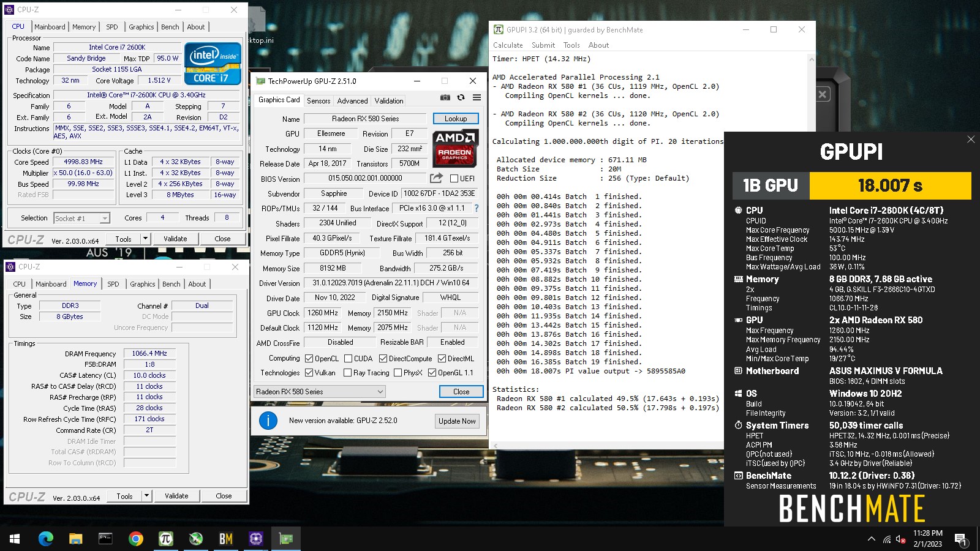Click the AMD Radeon Graphics logo
This screenshot has height=551, width=980.
click(455, 149)
